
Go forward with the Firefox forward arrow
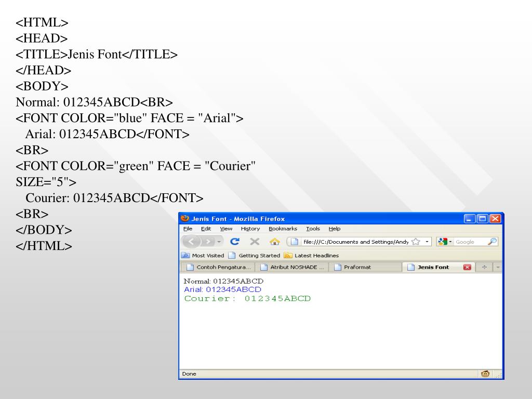click(208, 242)
